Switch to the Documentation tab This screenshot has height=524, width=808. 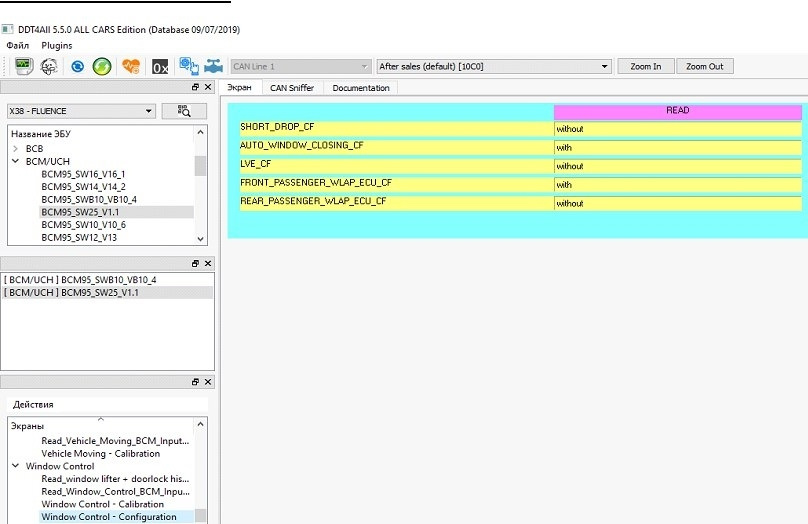pos(361,88)
